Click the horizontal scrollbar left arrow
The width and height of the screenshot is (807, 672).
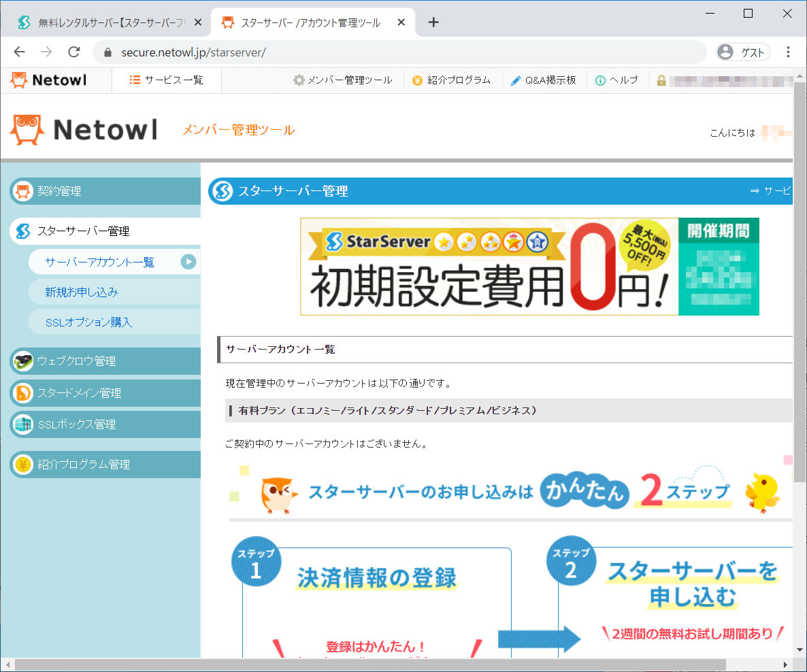(7, 665)
